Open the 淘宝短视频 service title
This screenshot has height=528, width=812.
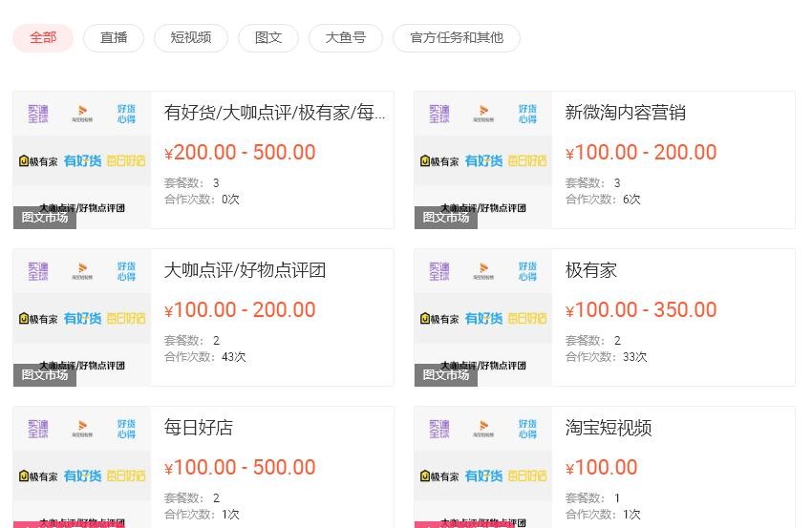pos(608,428)
